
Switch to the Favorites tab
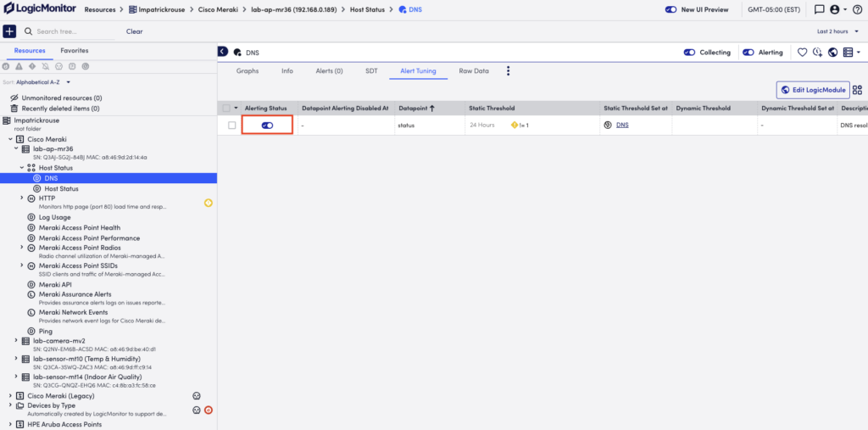[x=75, y=50]
